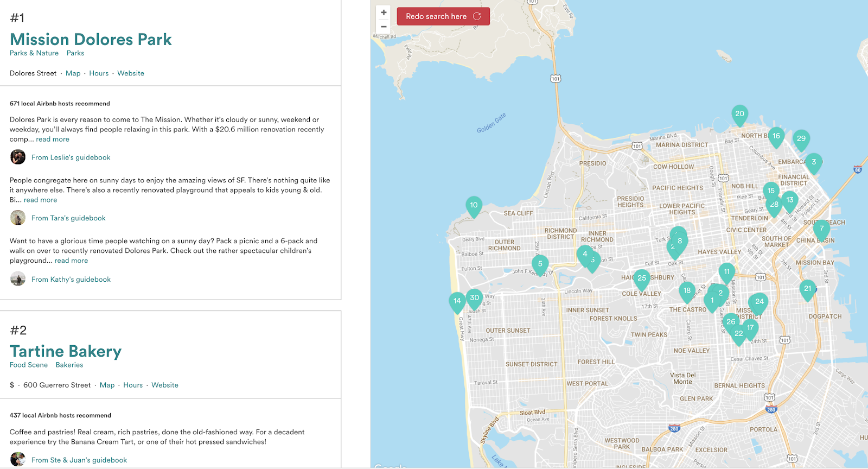Click Ste & Juan's profile avatar
The height and width of the screenshot is (469, 868).
[18, 459]
